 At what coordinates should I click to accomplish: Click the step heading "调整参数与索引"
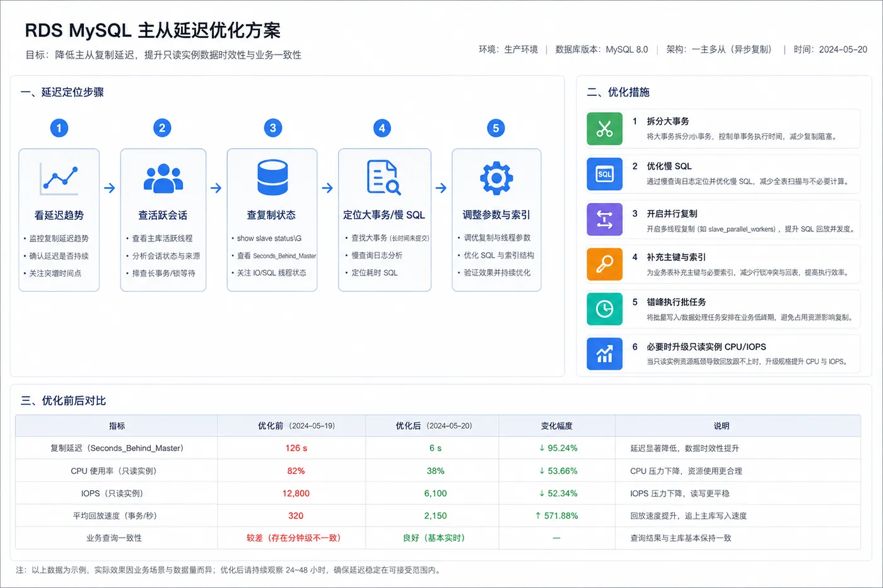tap(496, 215)
